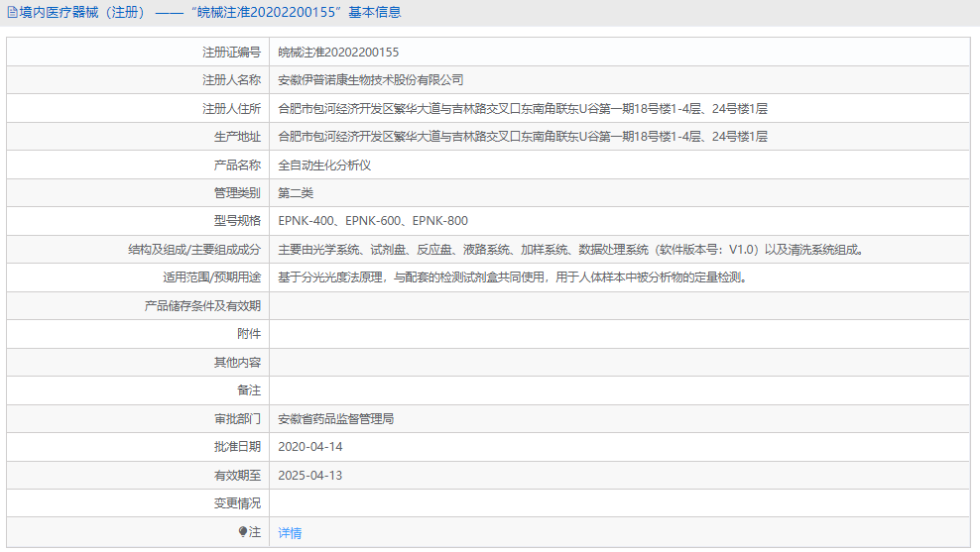Click the 适用范围/预期用途 label

point(212,277)
